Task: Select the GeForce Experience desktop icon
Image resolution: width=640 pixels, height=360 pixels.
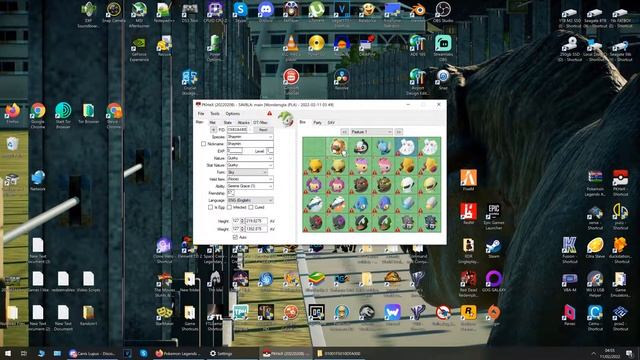Action: tap(139, 48)
